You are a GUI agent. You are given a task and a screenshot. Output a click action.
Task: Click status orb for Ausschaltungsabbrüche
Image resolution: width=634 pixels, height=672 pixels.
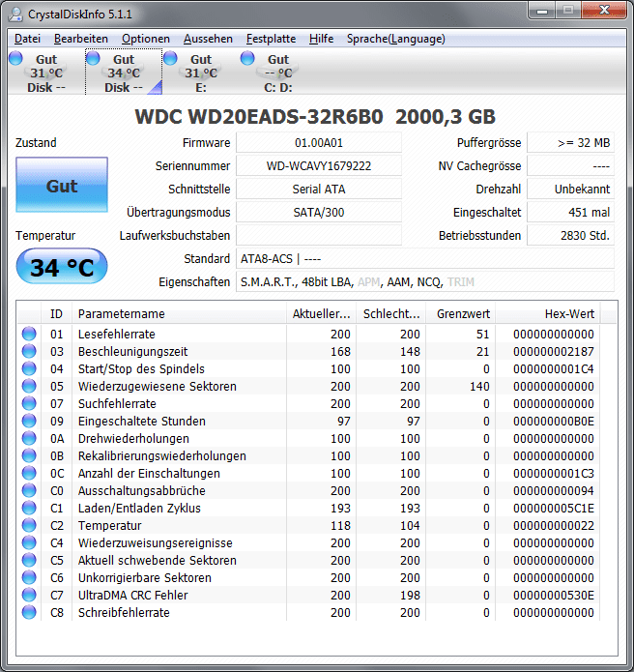pos(29,490)
